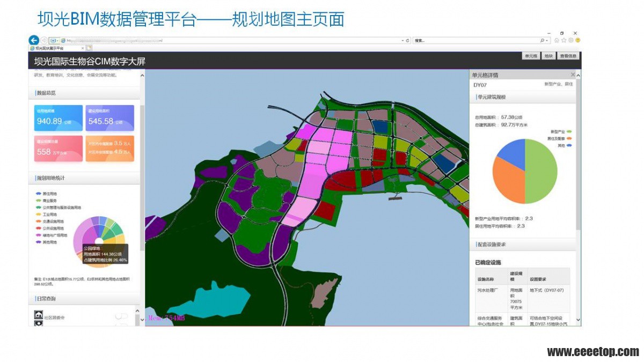Toggle 其他用地 legend entry
This screenshot has height=362, width=644.
[x=46, y=242]
